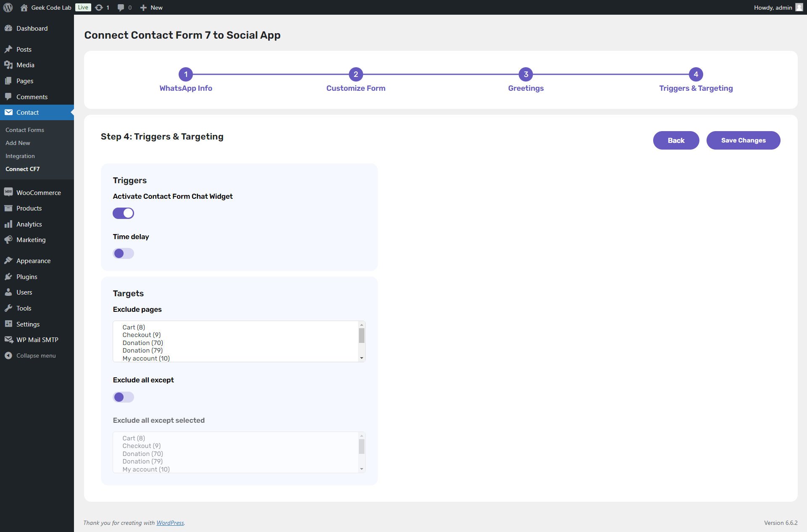Click the Pages icon in sidebar
The height and width of the screenshot is (532, 807).
click(8, 81)
